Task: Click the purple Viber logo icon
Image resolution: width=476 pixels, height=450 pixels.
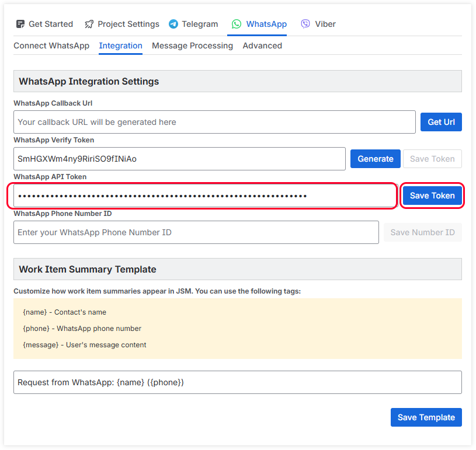Action: pos(305,24)
